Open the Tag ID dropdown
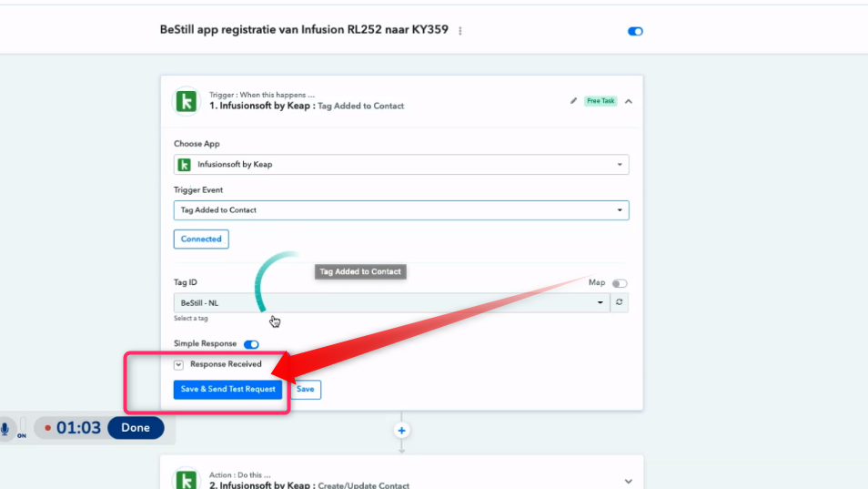This screenshot has height=489, width=868. tap(392, 303)
